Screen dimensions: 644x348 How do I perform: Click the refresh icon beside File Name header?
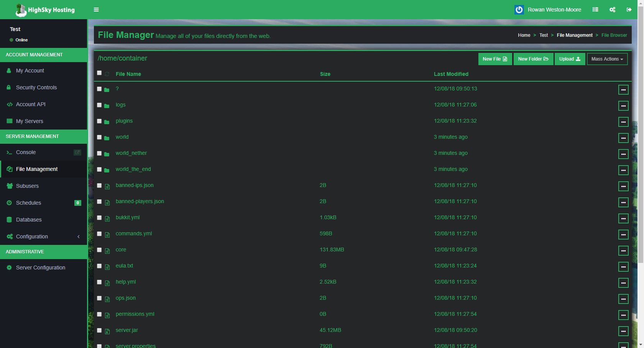tap(107, 74)
